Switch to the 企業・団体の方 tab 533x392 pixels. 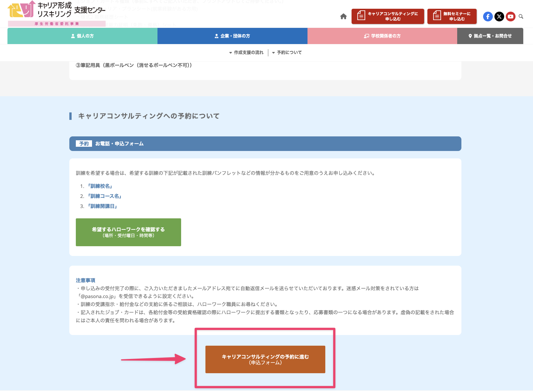(x=232, y=36)
